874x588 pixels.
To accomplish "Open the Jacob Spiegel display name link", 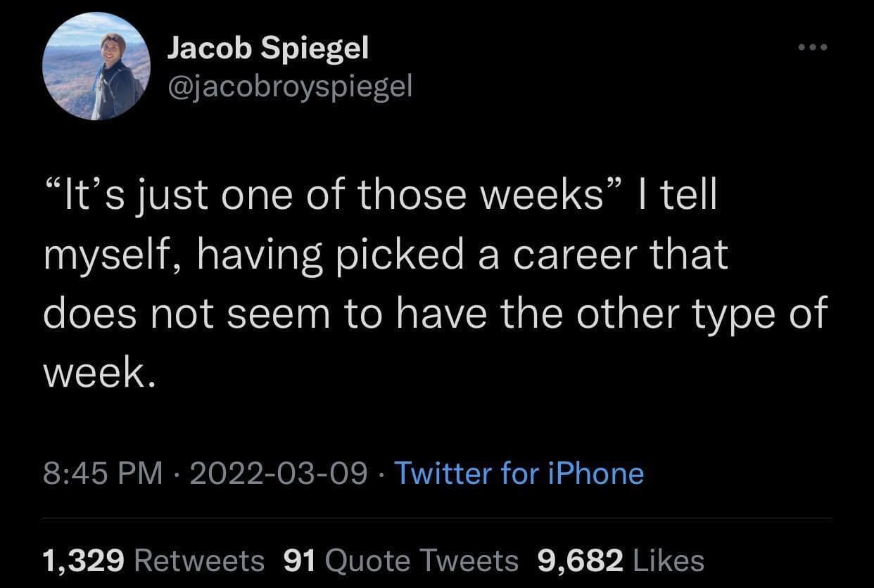I will 267,49.
